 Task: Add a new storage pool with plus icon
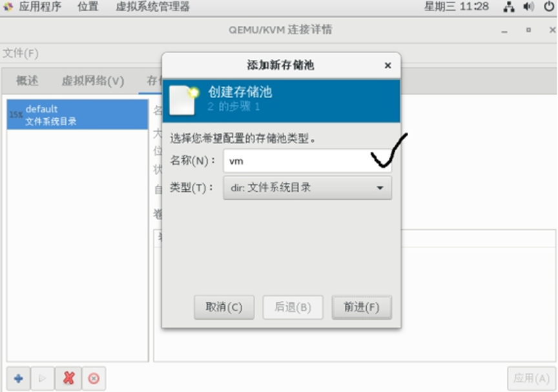coord(19,378)
